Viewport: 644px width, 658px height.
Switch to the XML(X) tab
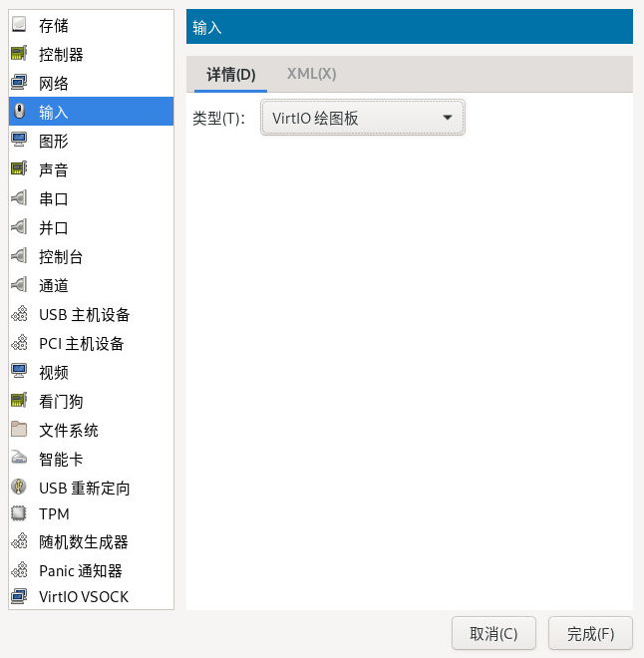tap(311, 74)
